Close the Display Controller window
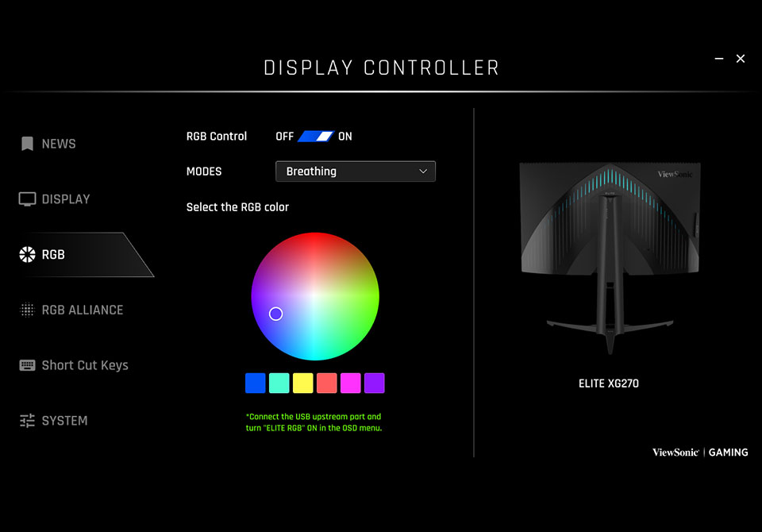Viewport: 762px width, 532px height. [x=741, y=59]
